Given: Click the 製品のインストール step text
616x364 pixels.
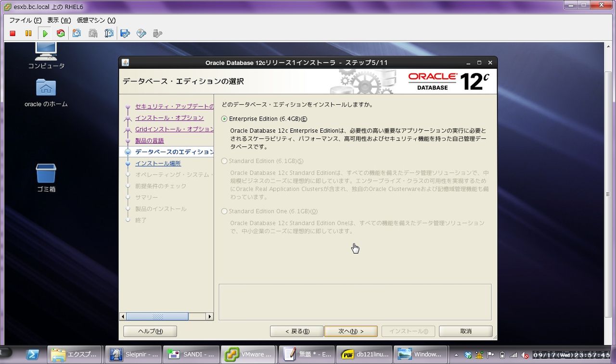Looking at the screenshot, I should pyautogui.click(x=161, y=209).
